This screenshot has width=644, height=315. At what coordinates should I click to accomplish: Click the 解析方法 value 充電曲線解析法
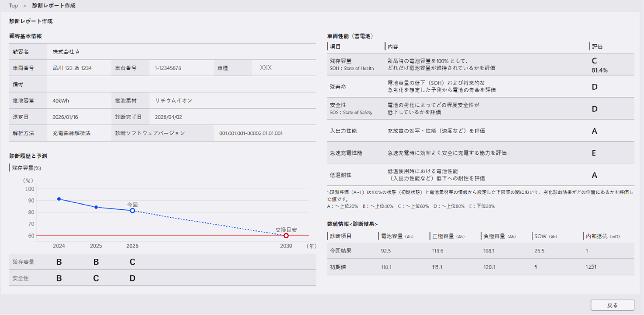point(71,133)
